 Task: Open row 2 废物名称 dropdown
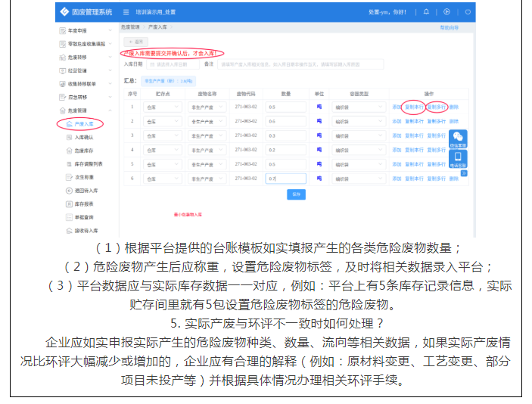[x=207, y=121]
